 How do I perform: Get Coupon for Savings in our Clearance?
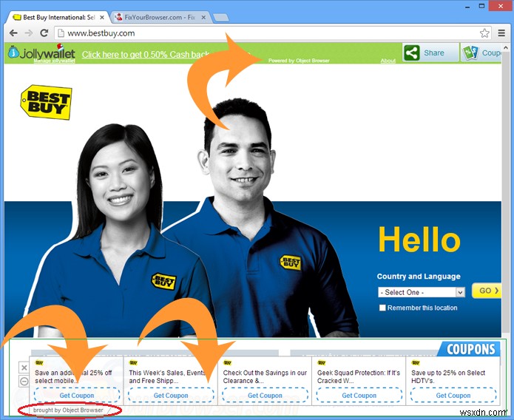[265, 395]
